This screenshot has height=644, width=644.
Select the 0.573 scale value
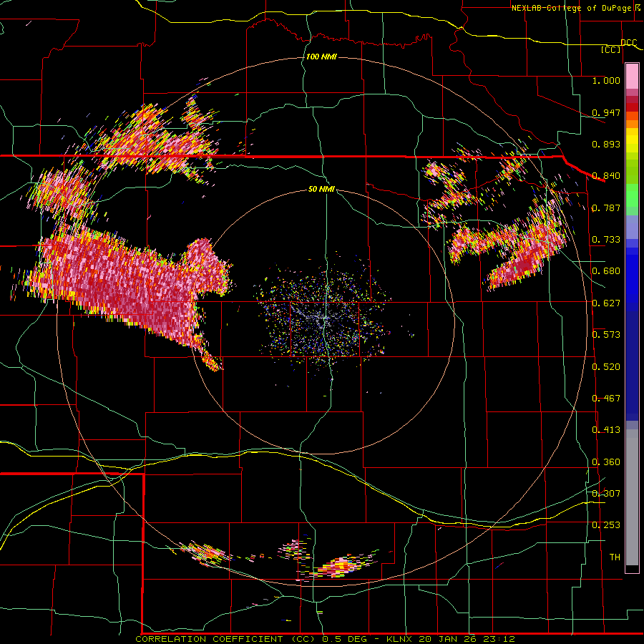pos(606,335)
